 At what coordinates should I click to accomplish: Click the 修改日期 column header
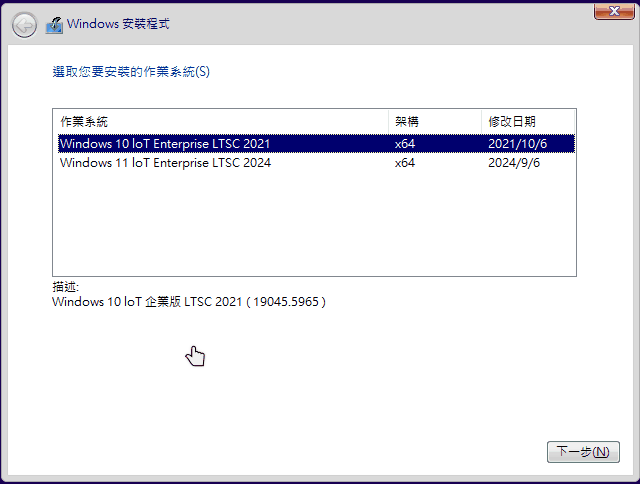[x=528, y=122]
